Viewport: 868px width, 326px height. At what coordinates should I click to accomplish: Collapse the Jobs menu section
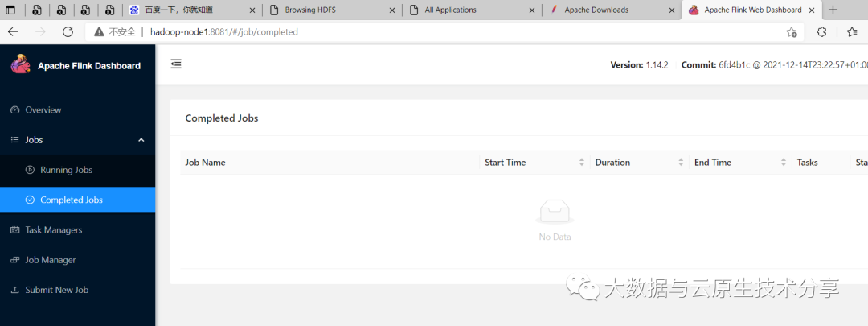[77, 140]
